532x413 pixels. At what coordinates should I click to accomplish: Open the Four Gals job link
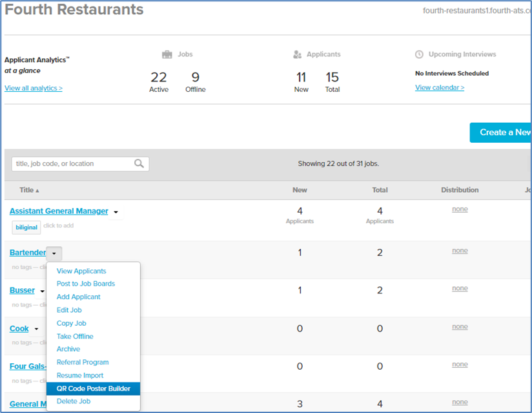28,366
